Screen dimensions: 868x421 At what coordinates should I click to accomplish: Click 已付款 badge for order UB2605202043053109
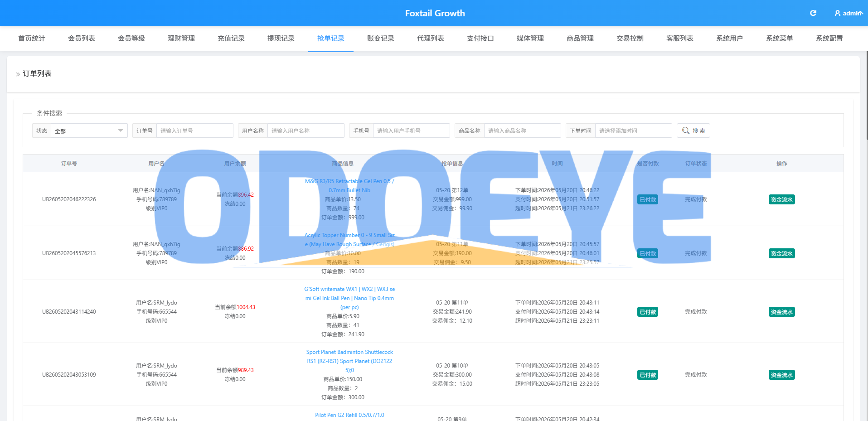point(648,375)
